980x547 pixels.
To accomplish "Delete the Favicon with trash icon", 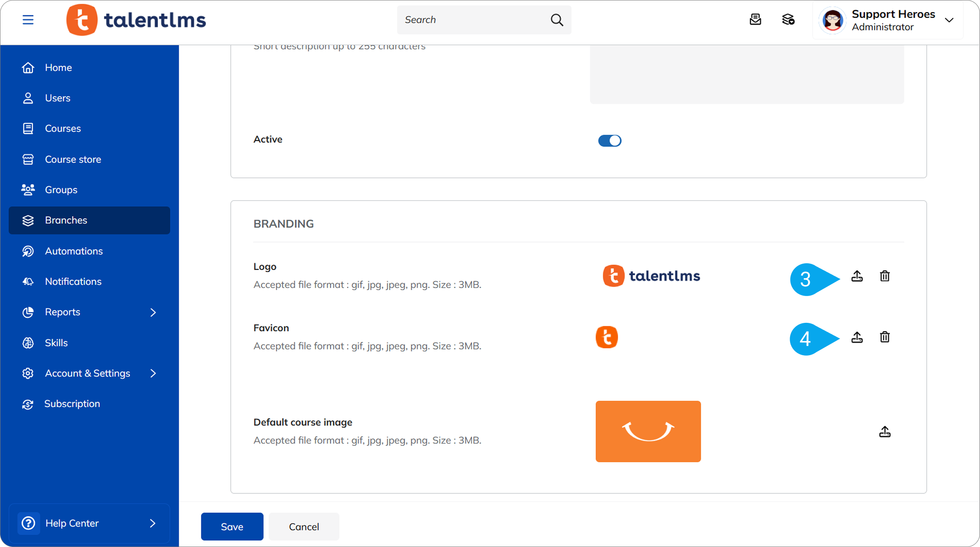I will (885, 337).
